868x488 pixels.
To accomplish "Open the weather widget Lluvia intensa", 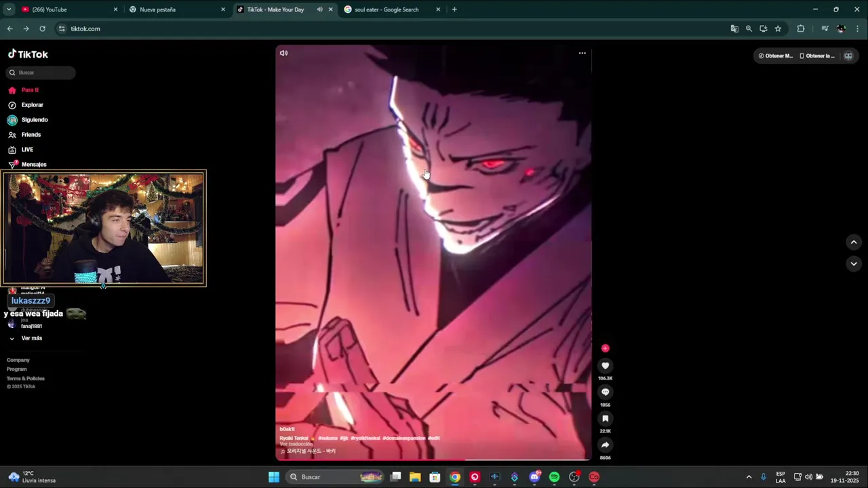I will pyautogui.click(x=32, y=477).
